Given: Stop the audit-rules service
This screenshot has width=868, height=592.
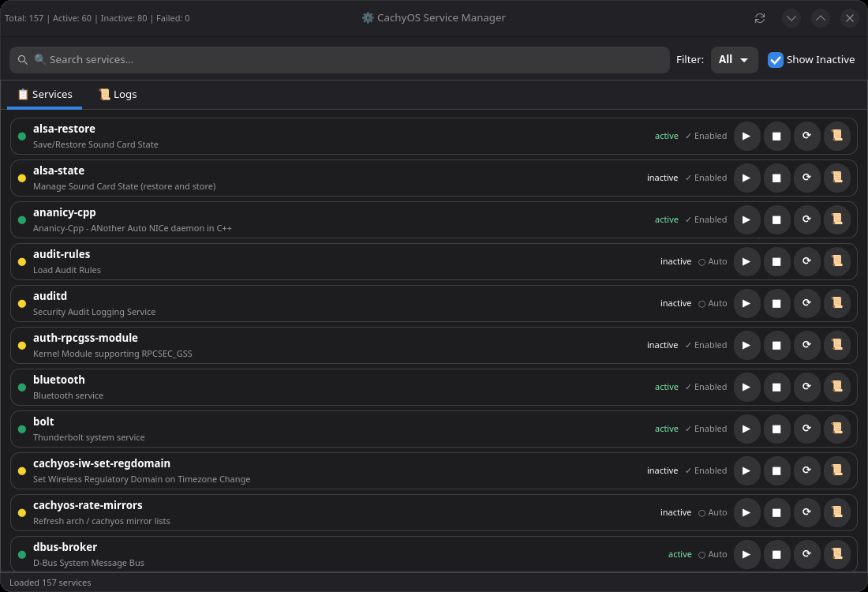Looking at the screenshot, I should click(x=776, y=261).
